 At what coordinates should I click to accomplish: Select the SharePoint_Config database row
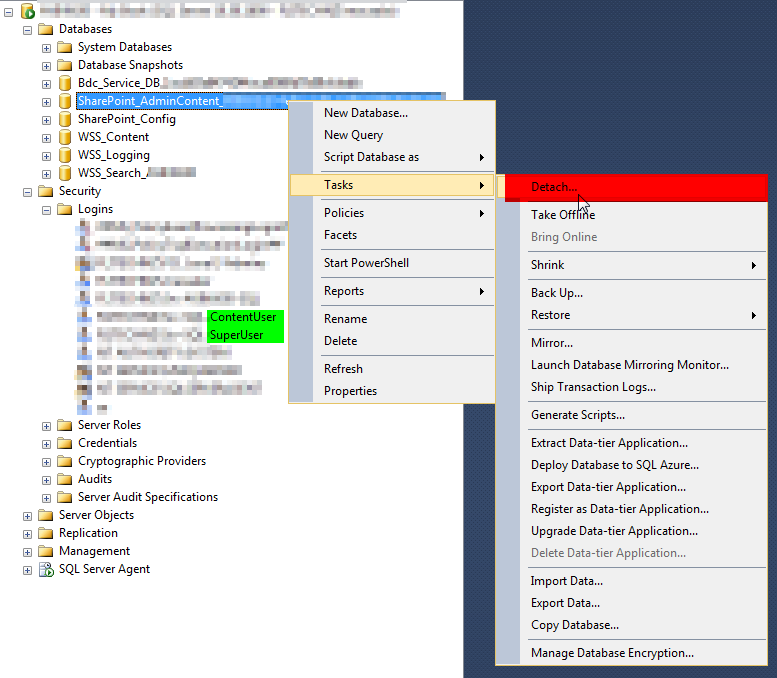127,119
